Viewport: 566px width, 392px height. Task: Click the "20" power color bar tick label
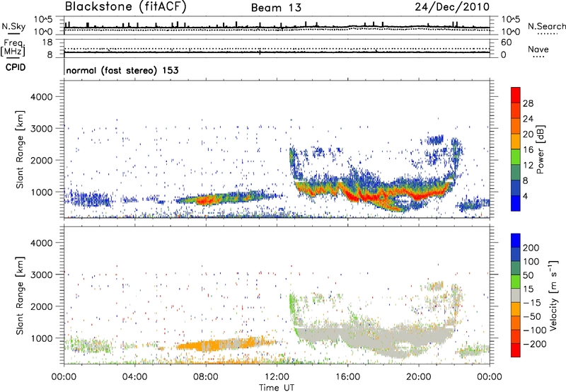coord(528,134)
